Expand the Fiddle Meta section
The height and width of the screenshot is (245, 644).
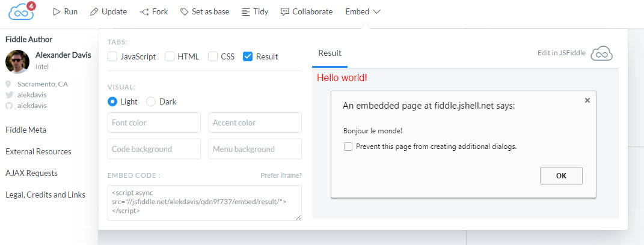26,130
